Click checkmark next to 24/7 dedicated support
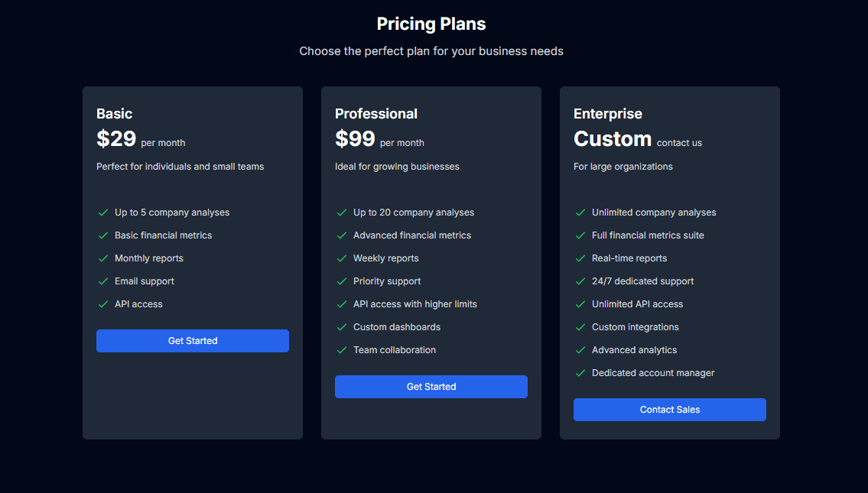The height and width of the screenshot is (493, 868). pyautogui.click(x=580, y=281)
